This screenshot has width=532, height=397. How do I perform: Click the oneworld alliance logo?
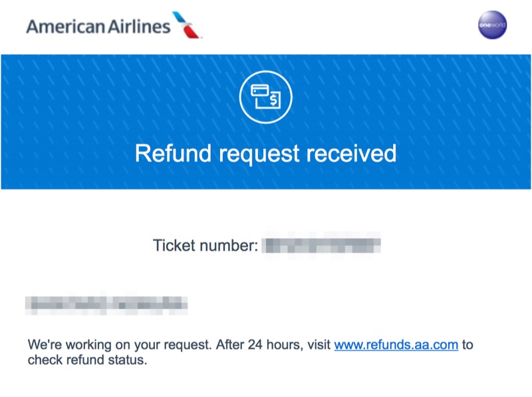click(x=492, y=25)
